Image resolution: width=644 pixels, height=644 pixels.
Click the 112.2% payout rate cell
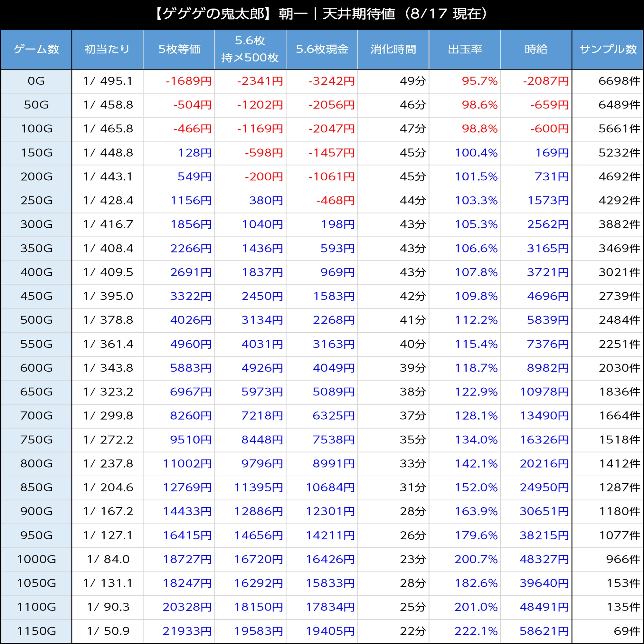coord(465,320)
